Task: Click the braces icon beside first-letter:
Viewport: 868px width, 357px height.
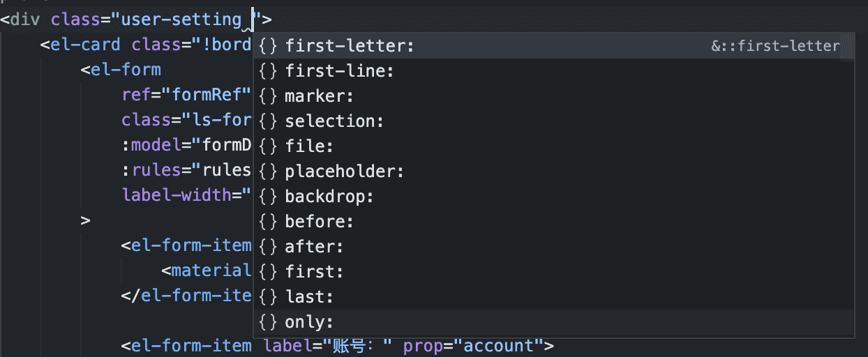Action: 268,46
